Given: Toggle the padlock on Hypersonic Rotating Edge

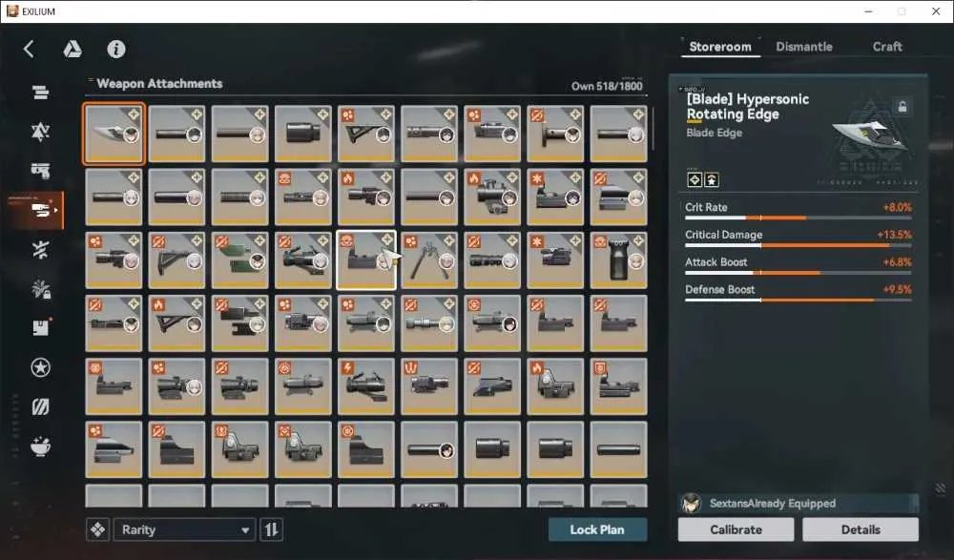Looking at the screenshot, I should pos(902,107).
